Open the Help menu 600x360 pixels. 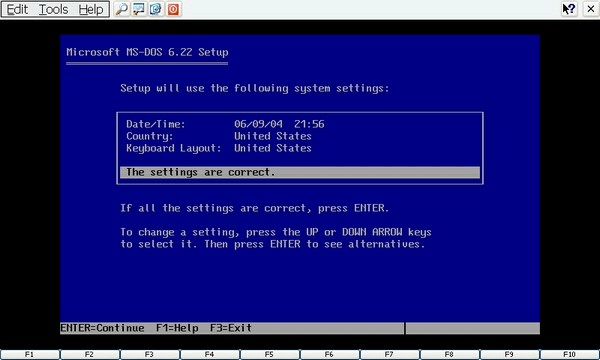click(91, 9)
